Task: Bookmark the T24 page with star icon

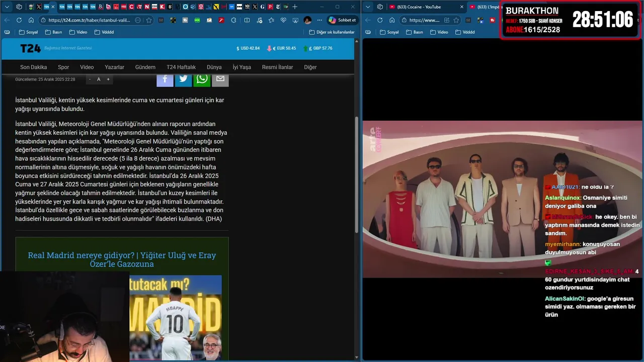Action: [x=149, y=20]
